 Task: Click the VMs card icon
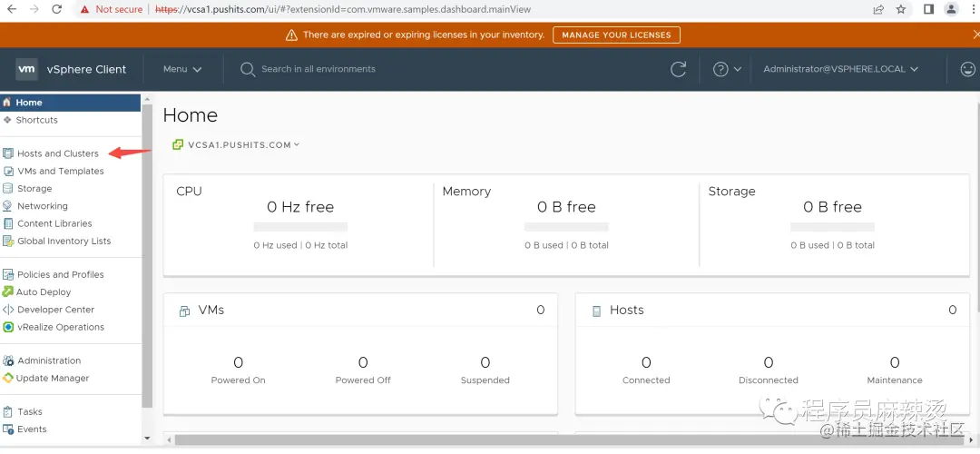tap(184, 311)
